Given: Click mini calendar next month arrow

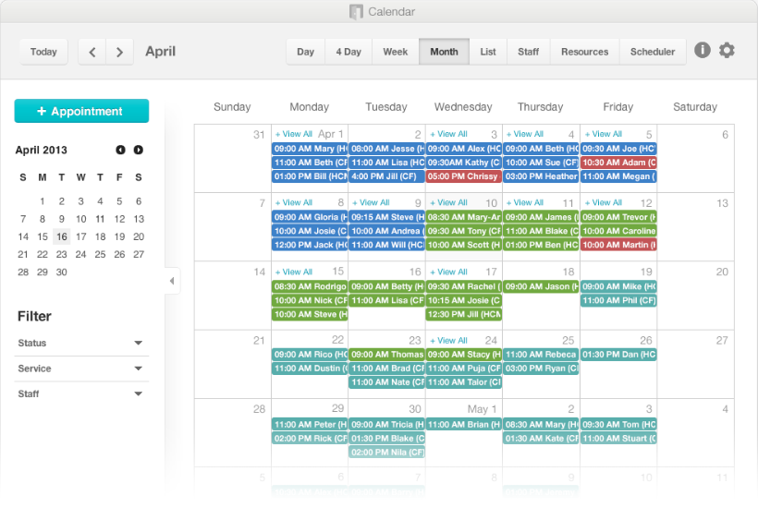Looking at the screenshot, I should (x=139, y=150).
